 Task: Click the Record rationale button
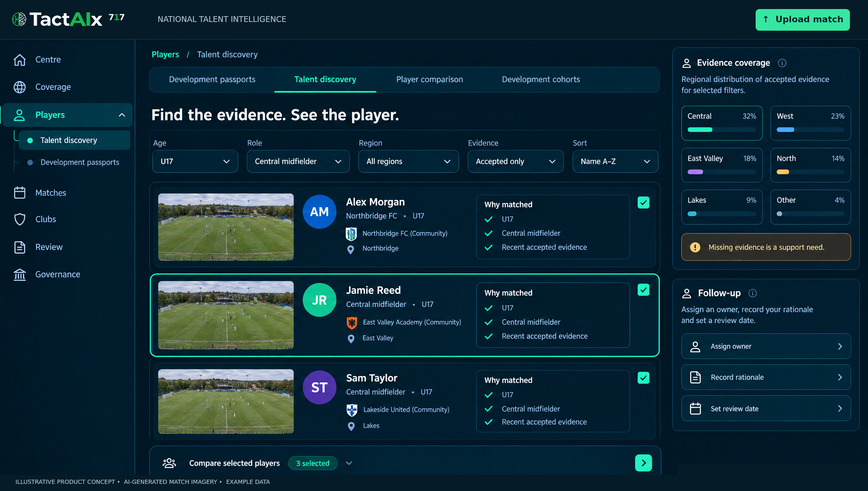point(766,377)
